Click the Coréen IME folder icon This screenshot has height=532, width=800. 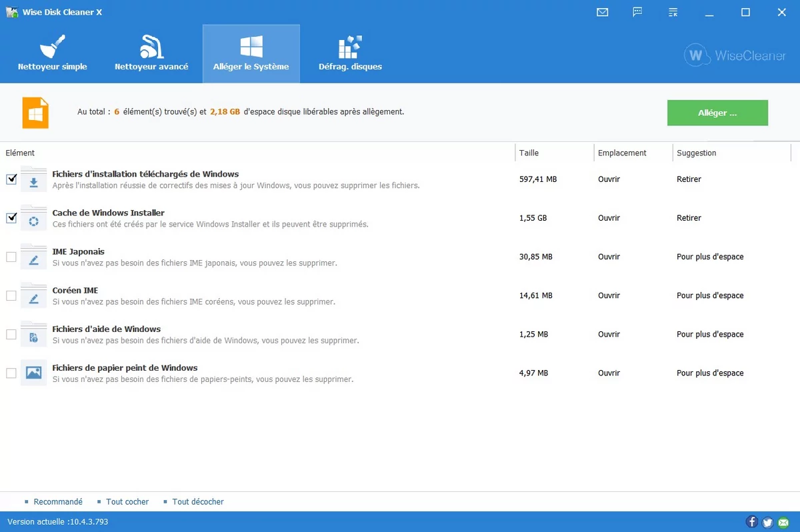pos(33,295)
